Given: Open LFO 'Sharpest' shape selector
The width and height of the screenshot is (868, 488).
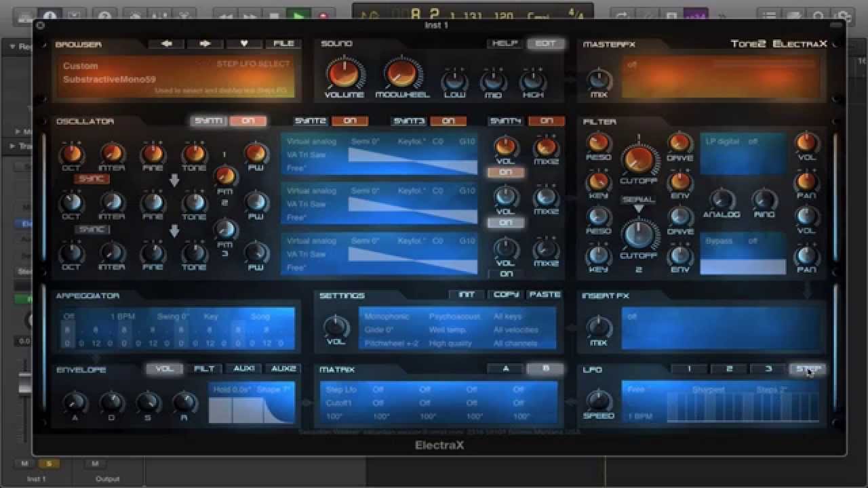Looking at the screenshot, I should tap(708, 390).
